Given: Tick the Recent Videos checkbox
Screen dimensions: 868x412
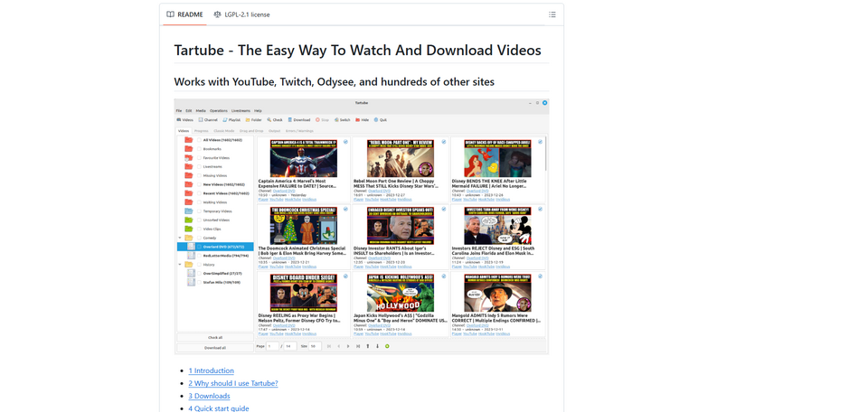Looking at the screenshot, I should click(199, 193).
